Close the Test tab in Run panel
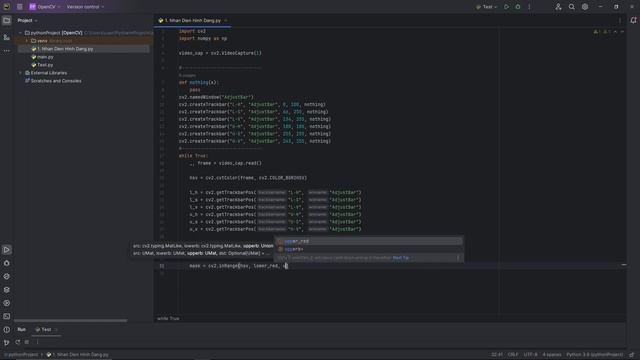The height and width of the screenshot is (360, 640). pyautogui.click(x=56, y=329)
